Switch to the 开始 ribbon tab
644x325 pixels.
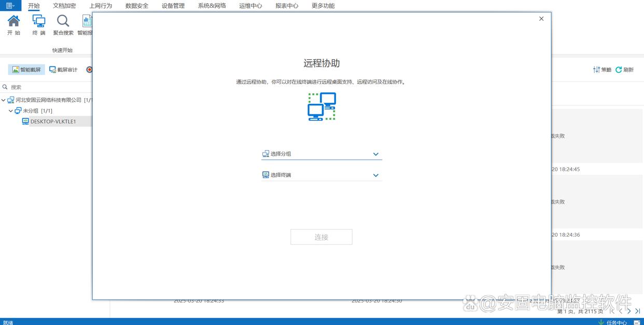34,6
